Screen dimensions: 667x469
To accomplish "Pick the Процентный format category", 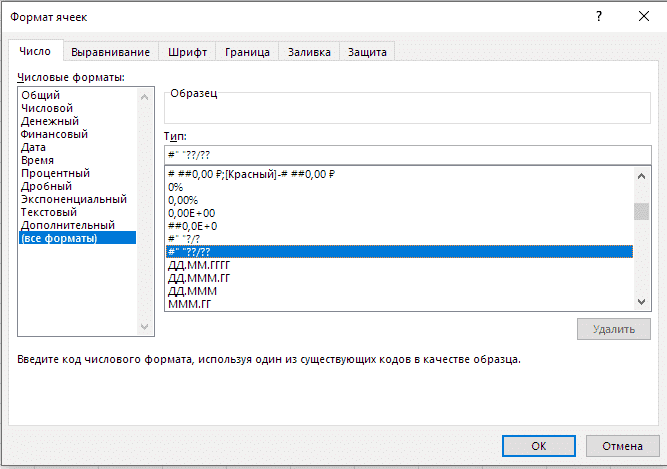I will point(56,173).
